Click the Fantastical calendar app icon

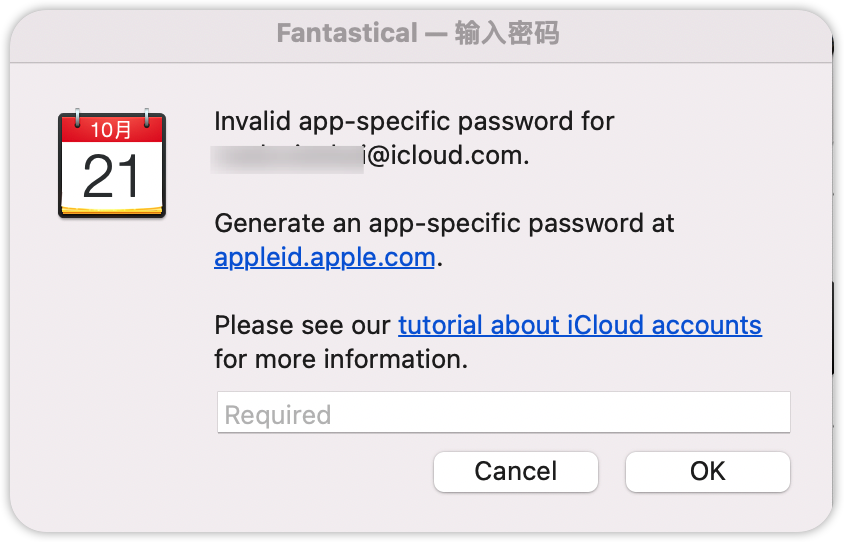pyautogui.click(x=112, y=164)
